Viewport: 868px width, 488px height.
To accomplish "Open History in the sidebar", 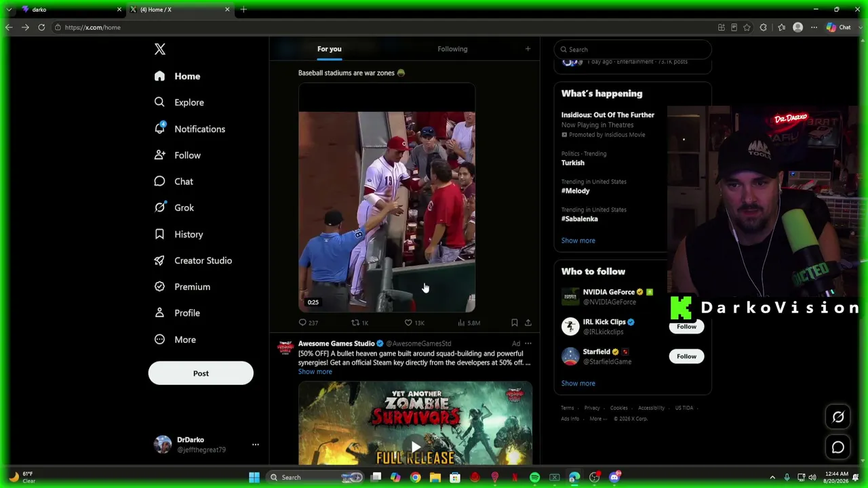I will click(178, 234).
